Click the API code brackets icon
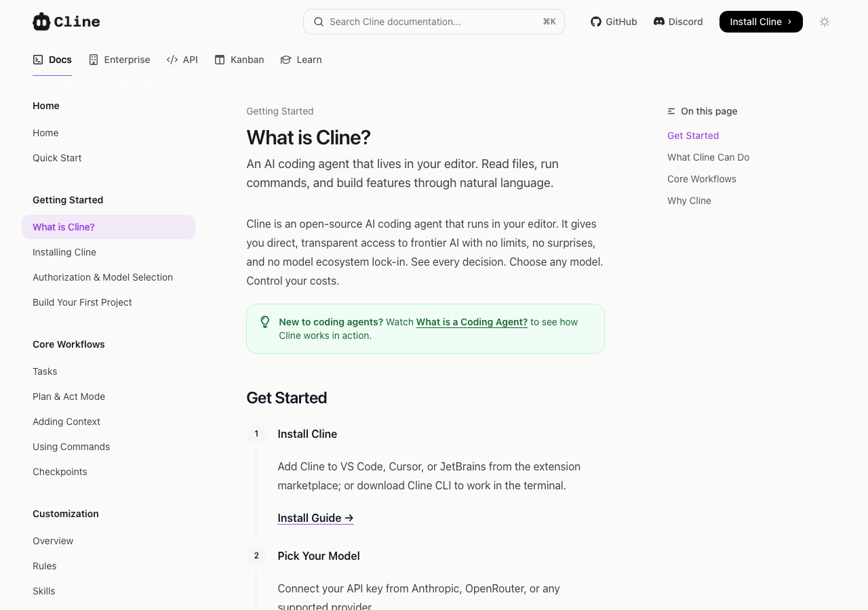 [x=172, y=60]
